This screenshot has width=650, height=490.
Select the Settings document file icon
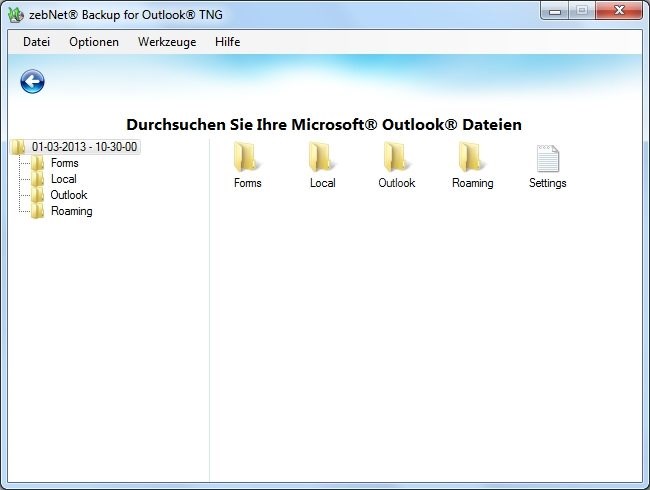point(548,158)
